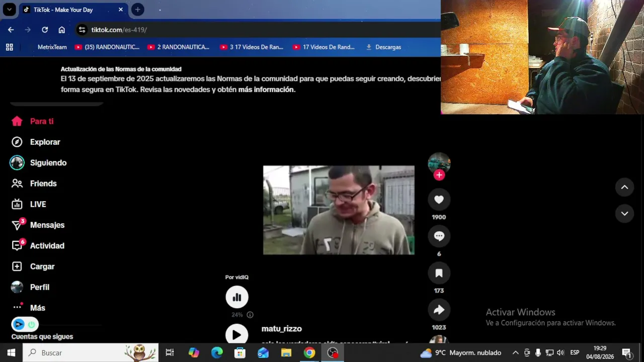Open the 2 RANDONAUTICA... bookmark
The height and width of the screenshot is (362, 644).
point(178,47)
